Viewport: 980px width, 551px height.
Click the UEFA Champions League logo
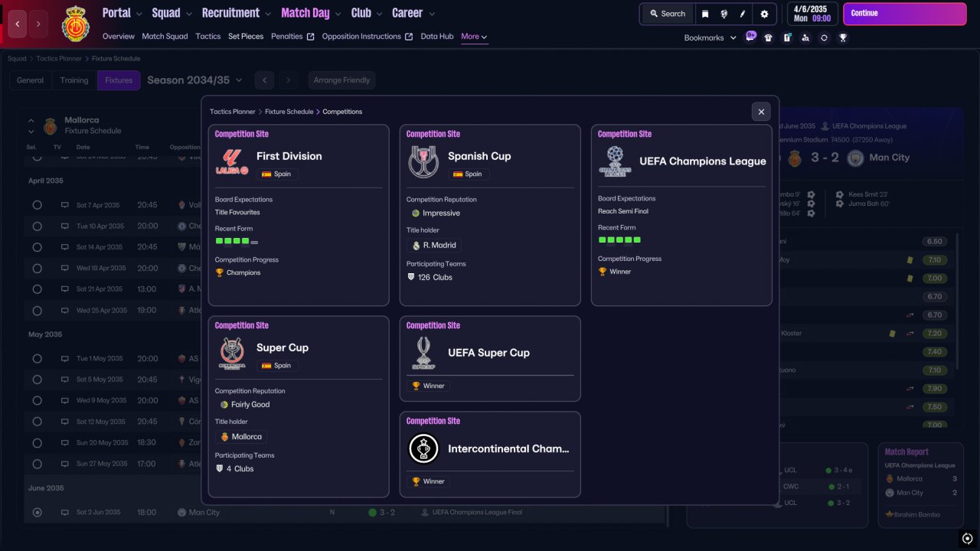pos(614,161)
